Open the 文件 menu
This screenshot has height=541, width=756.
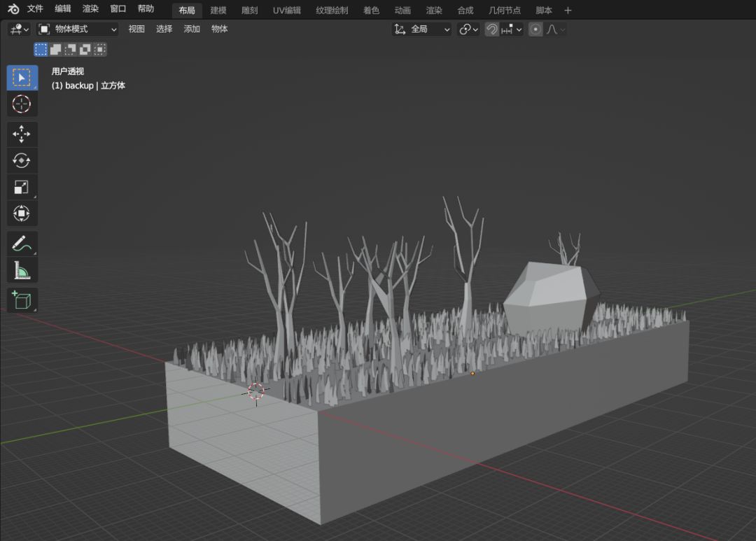[35, 9]
